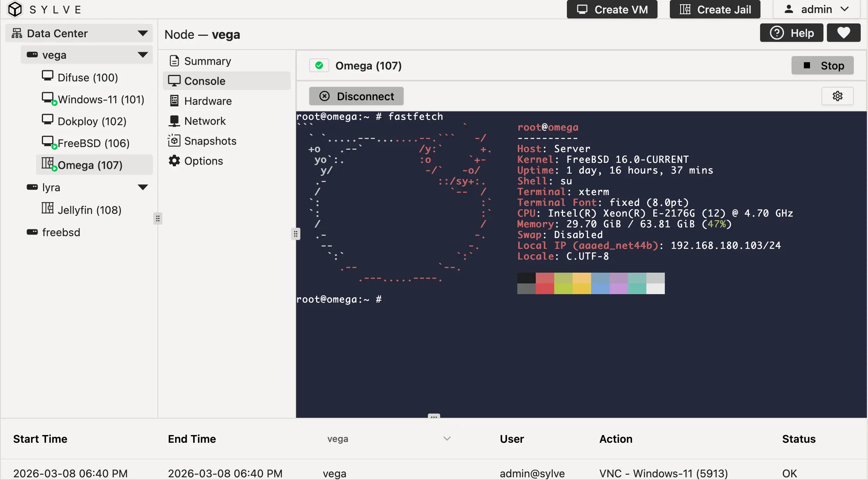
Task: Open the vega selector in the task log header
Action: 446,439
